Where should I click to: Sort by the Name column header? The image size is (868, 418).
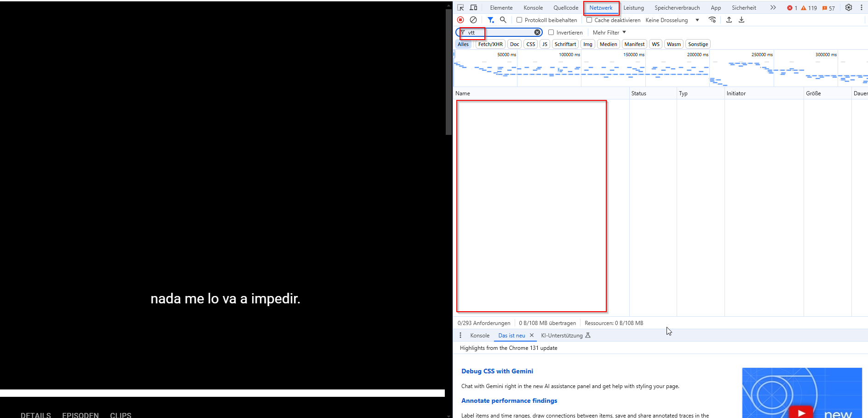(541, 93)
